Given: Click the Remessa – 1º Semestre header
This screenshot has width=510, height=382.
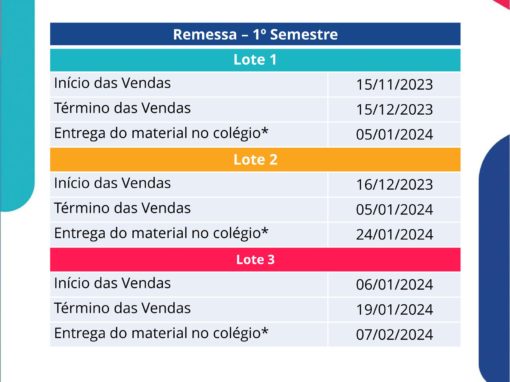Looking at the screenshot, I should (x=255, y=34).
